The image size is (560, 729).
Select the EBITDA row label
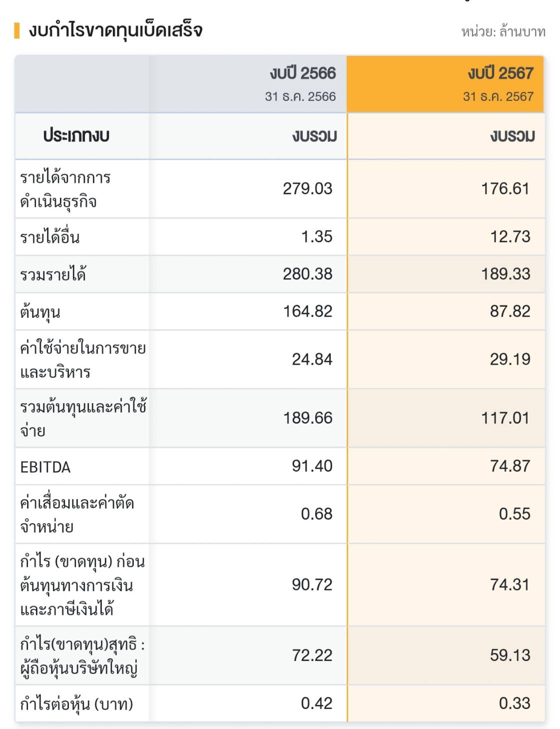point(45,467)
